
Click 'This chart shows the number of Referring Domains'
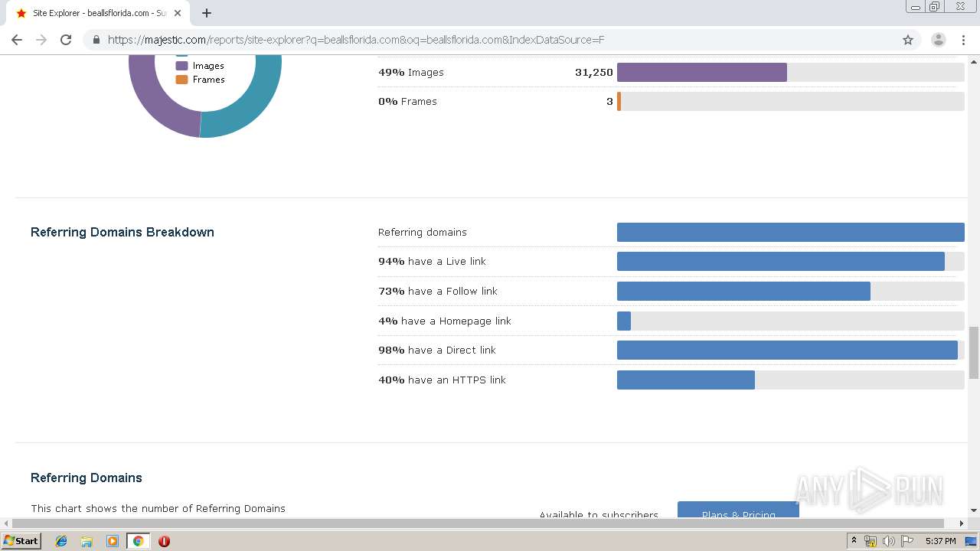coord(158,508)
